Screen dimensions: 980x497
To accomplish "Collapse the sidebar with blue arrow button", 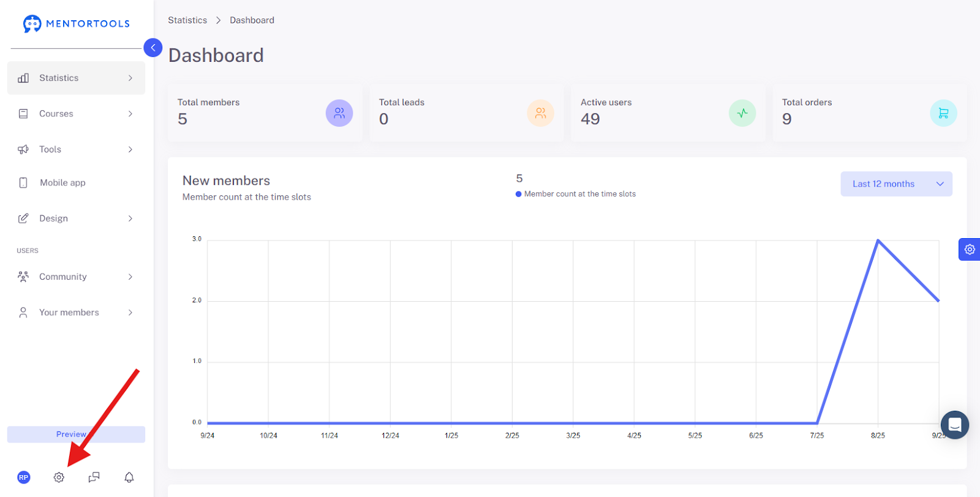I will pyautogui.click(x=153, y=47).
